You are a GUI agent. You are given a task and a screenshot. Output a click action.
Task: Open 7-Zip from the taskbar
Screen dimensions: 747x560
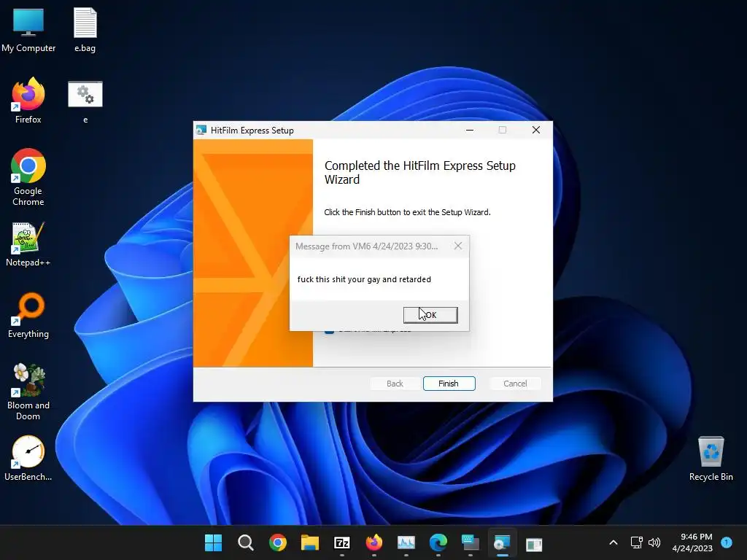coord(342,542)
